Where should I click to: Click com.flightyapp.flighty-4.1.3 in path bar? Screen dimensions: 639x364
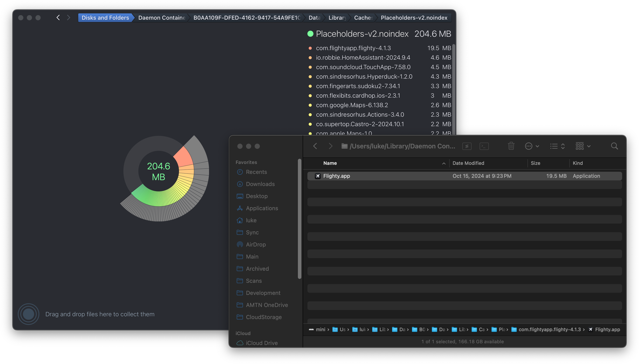[x=546, y=329]
